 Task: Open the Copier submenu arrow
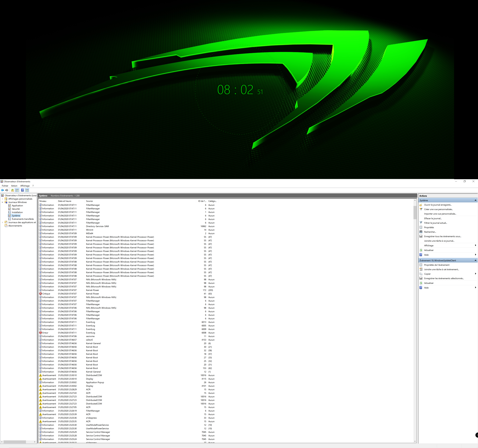475,274
